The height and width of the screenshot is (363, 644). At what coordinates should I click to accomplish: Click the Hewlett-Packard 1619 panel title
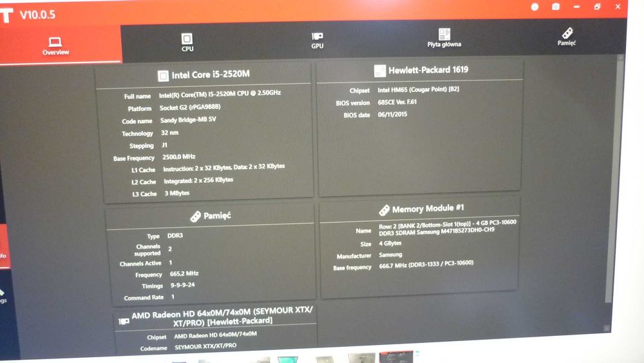pyautogui.click(x=428, y=70)
